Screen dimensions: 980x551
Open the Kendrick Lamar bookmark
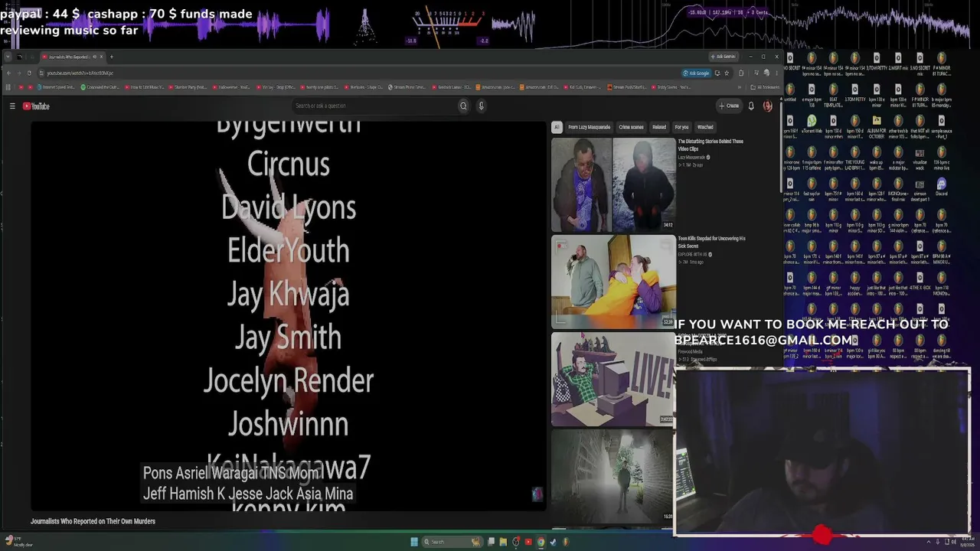[452, 87]
